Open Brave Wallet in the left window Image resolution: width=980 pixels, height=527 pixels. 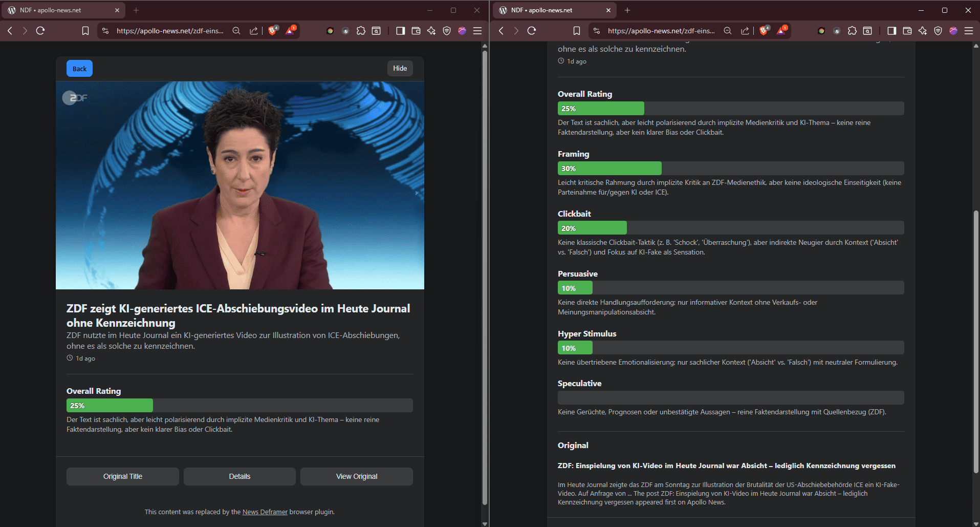pyautogui.click(x=416, y=31)
